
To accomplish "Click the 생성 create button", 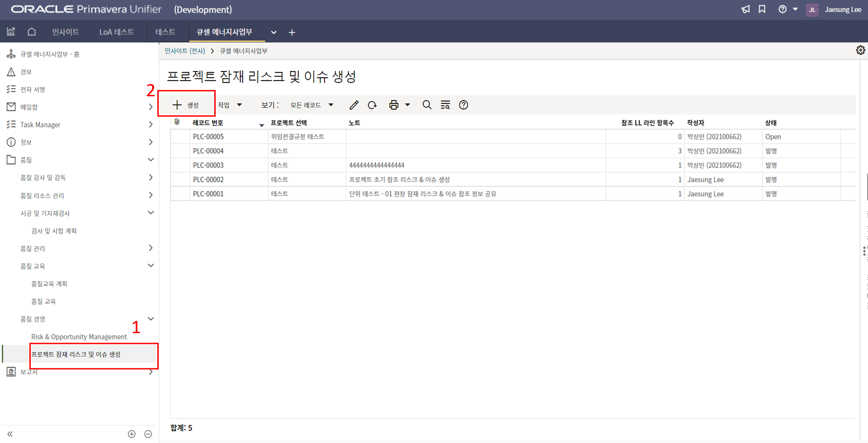I will (186, 105).
